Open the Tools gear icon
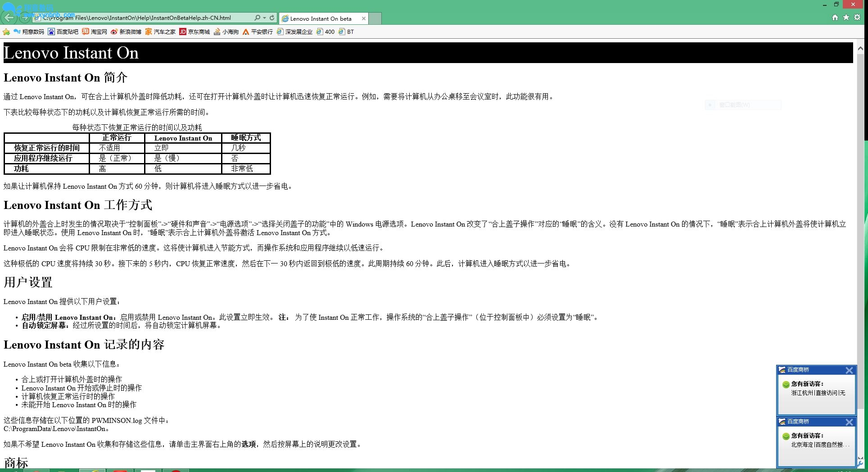The height and width of the screenshot is (472, 868). 857,18
